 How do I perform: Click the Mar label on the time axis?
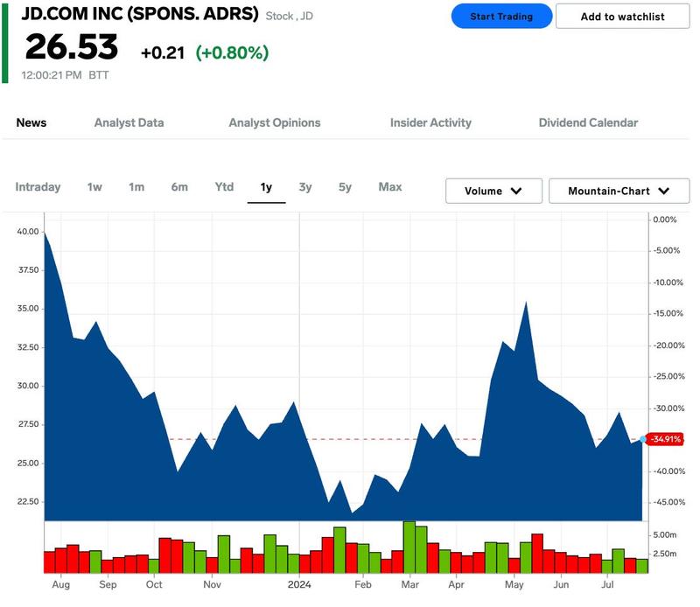(x=409, y=584)
